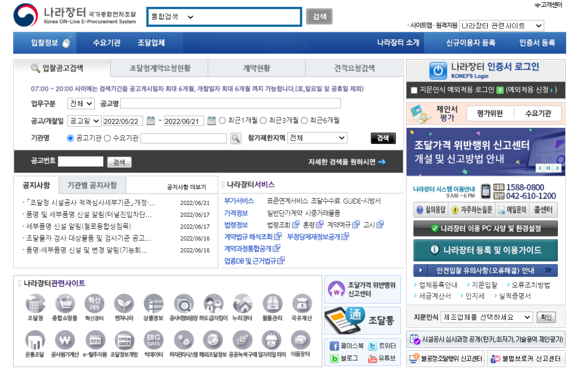
Task: Open end date calendar picker icon
Action: 211,121
